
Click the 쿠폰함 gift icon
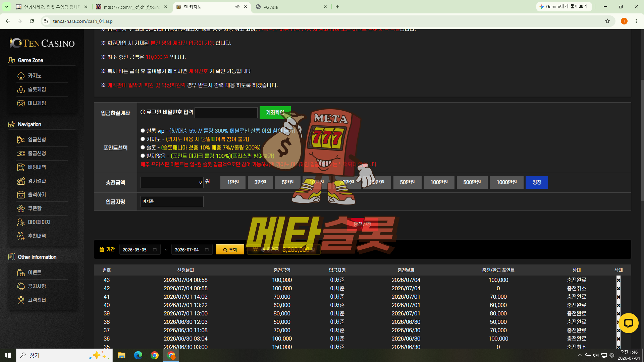(x=21, y=208)
